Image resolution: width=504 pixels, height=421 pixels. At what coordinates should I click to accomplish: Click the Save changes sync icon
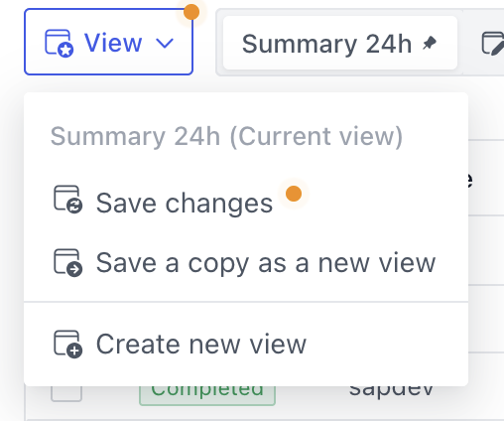67,200
